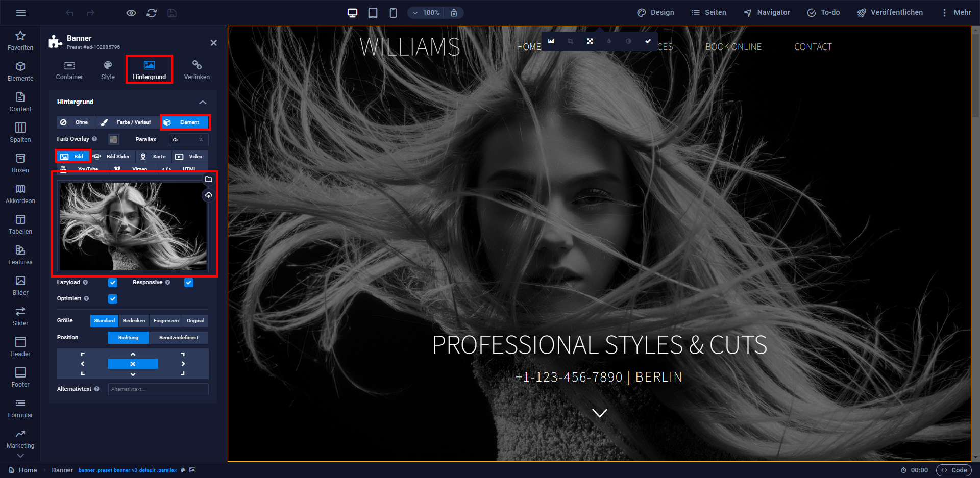Open the Seiten pages menu

click(708, 13)
